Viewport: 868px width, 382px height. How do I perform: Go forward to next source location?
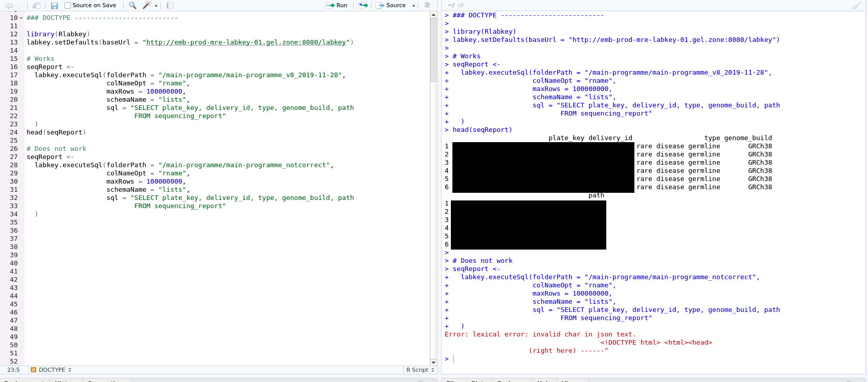pyautogui.click(x=19, y=6)
